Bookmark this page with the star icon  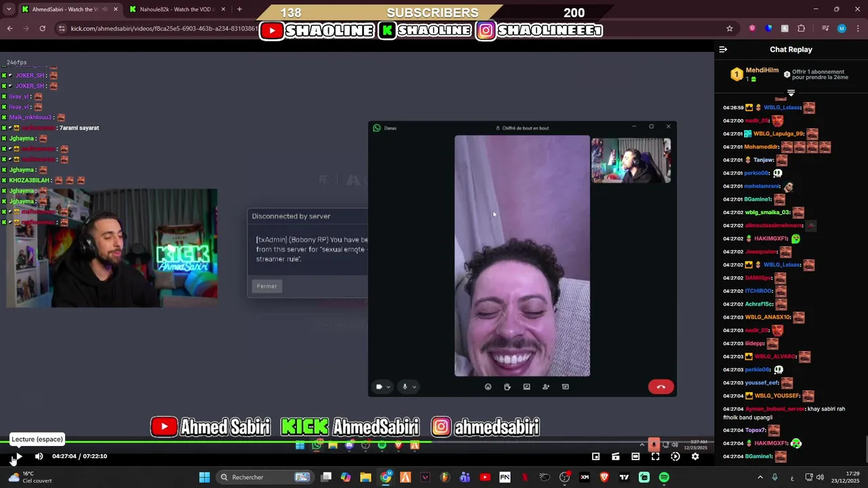pos(730,28)
